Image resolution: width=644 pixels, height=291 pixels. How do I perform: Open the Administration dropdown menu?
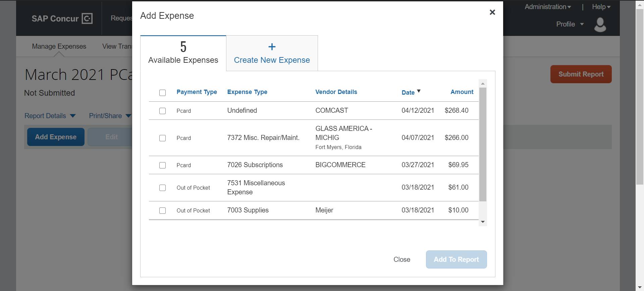547,7
